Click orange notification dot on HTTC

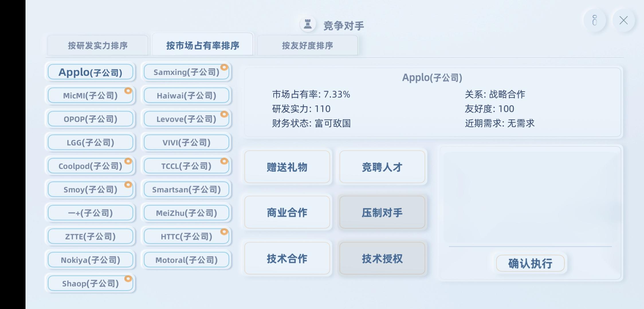(x=224, y=232)
